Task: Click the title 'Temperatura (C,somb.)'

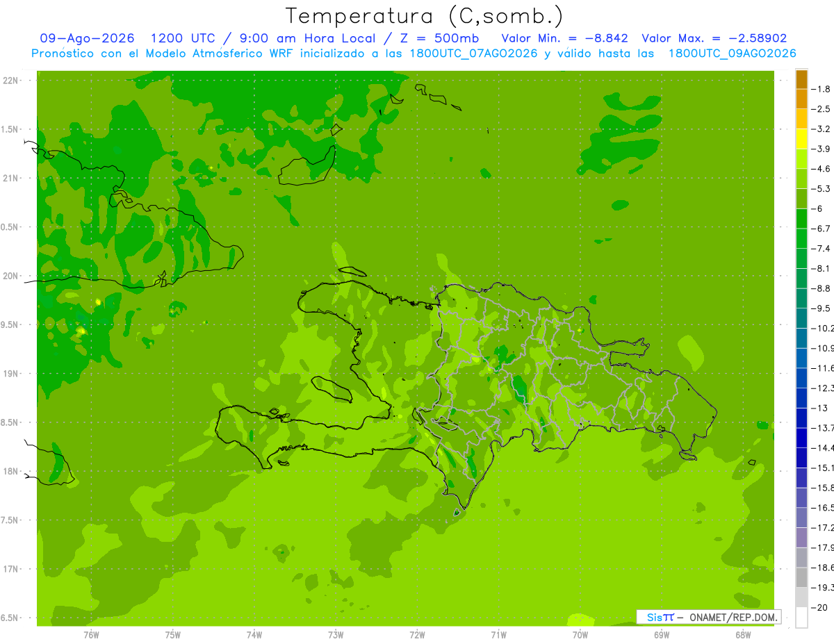Action: click(423, 16)
